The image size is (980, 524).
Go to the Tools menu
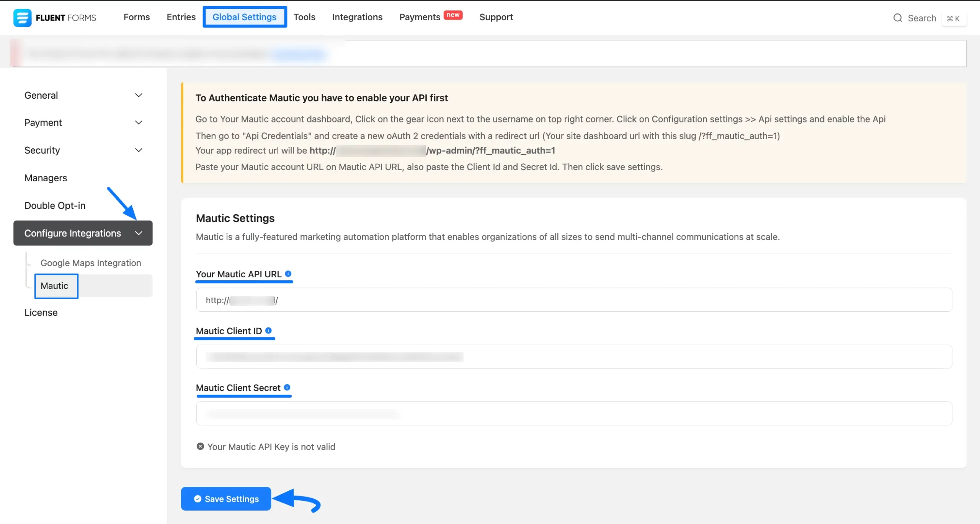(304, 17)
